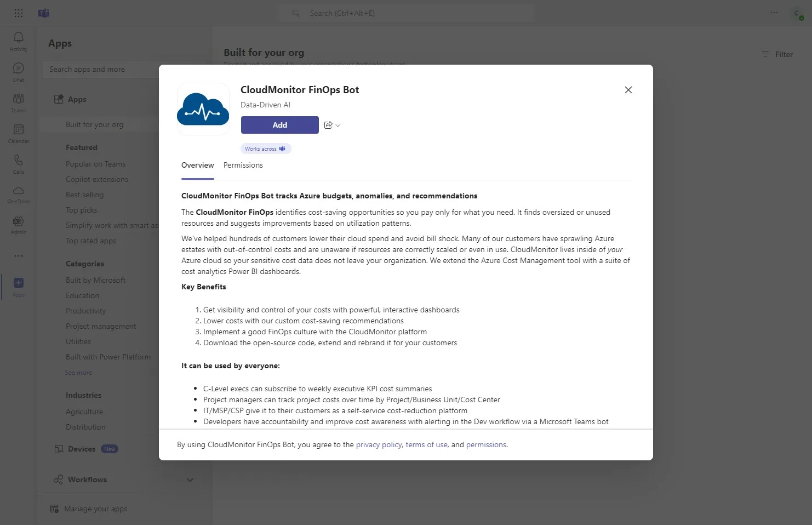Open Popular on Teams category
Image resolution: width=812 pixels, height=525 pixels.
click(96, 164)
